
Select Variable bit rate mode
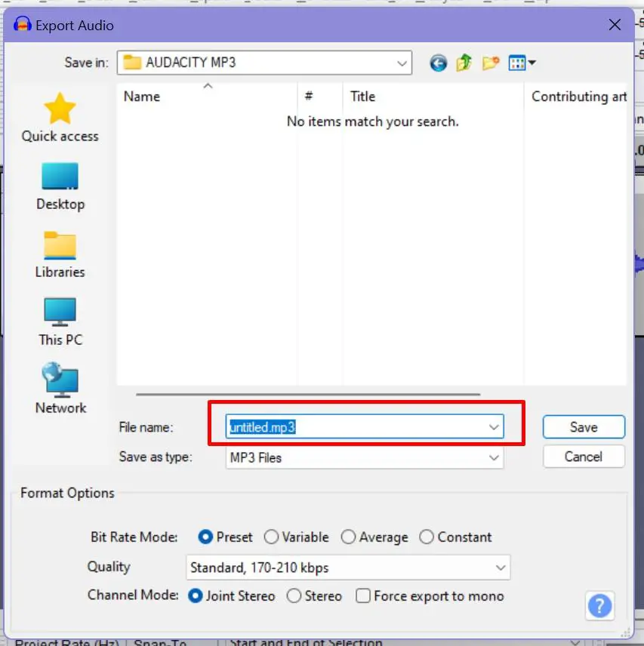click(296, 537)
